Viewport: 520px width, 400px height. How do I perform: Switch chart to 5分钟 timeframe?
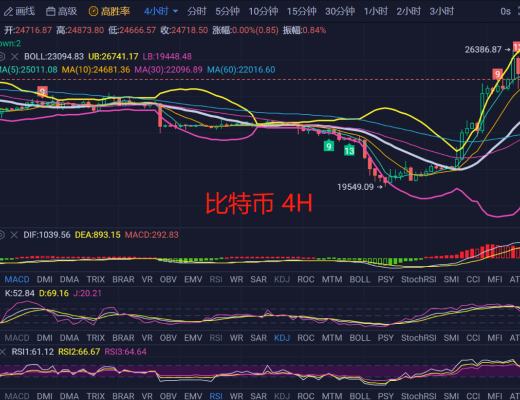[227, 12]
